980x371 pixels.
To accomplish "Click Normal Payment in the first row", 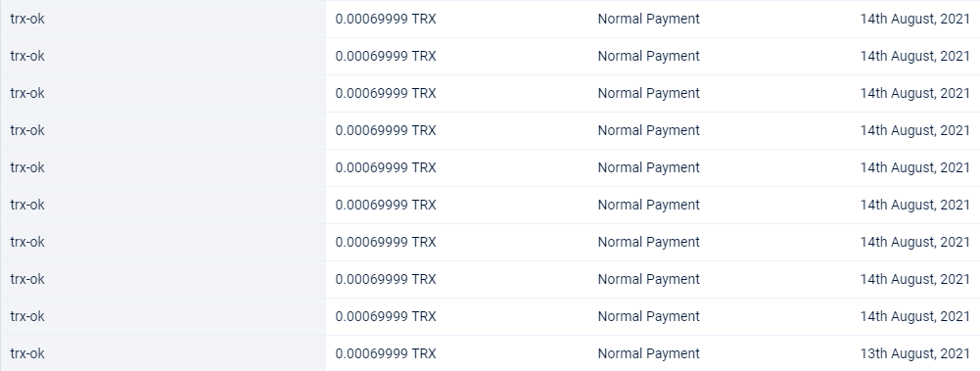I will click(x=649, y=19).
